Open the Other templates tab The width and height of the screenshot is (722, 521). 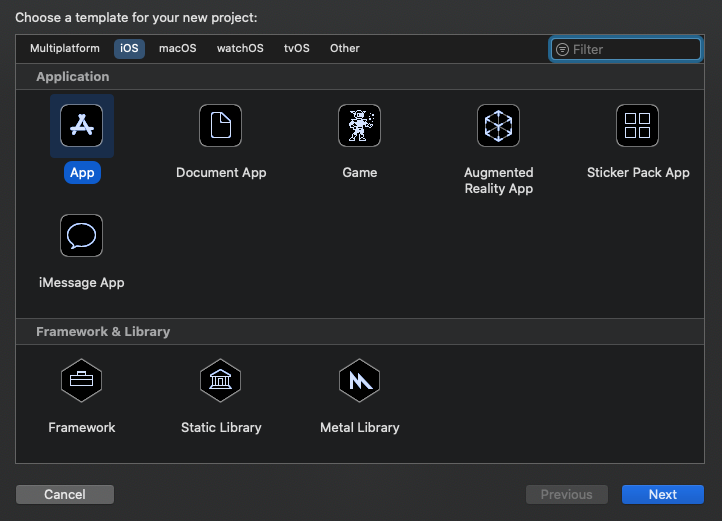(x=345, y=48)
